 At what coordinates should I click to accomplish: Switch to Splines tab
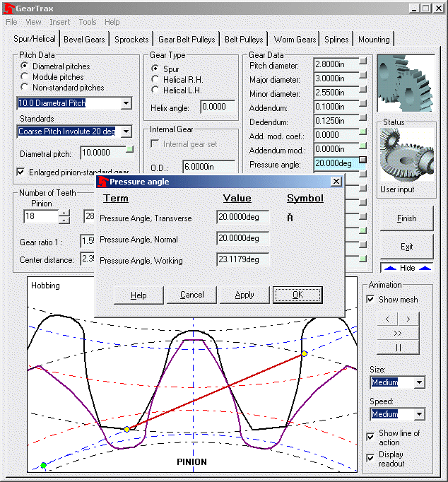point(336,40)
